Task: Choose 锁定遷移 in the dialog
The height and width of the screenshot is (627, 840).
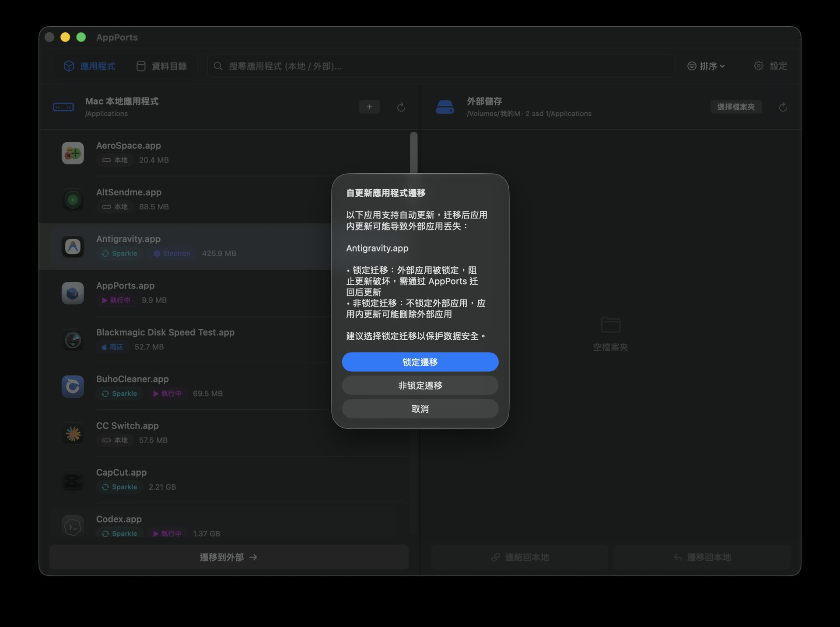Action: click(420, 362)
